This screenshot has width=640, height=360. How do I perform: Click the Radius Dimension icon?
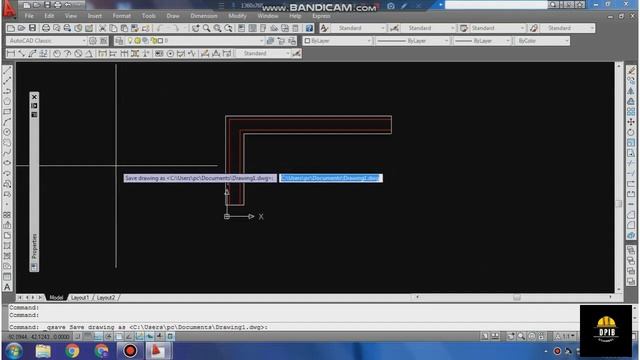point(56,53)
